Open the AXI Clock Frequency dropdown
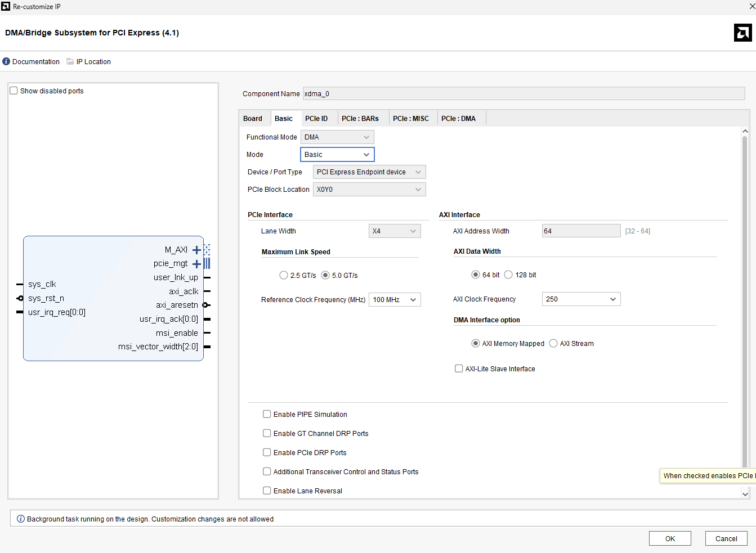Screen dimensions: 756x553 581,299
